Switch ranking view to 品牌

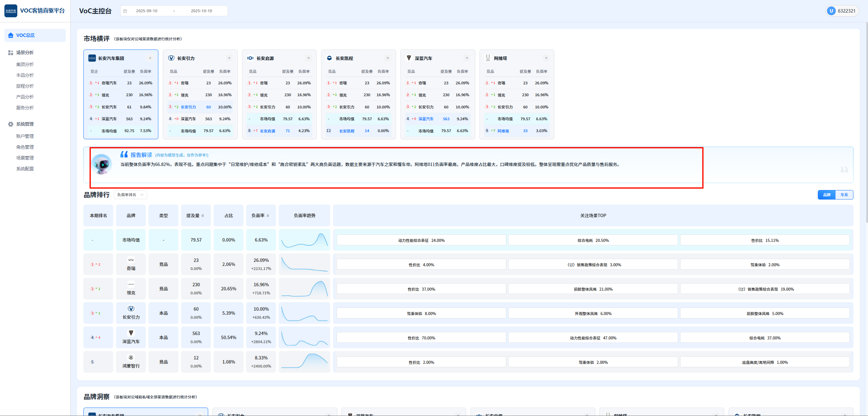click(827, 195)
